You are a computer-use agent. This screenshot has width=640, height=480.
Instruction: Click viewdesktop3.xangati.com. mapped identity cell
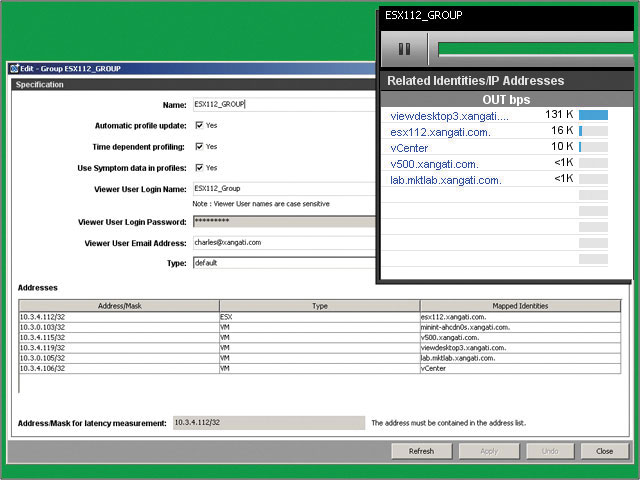[x=520, y=348]
